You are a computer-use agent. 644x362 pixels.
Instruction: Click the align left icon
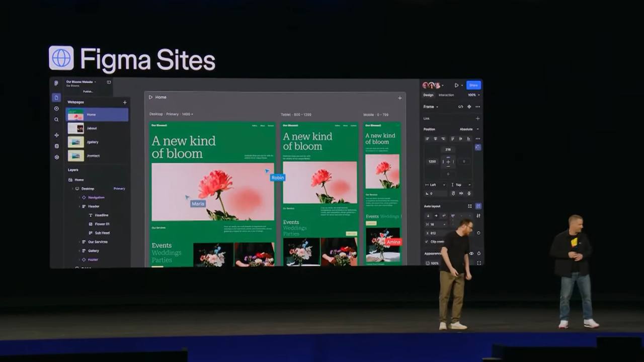(428, 138)
